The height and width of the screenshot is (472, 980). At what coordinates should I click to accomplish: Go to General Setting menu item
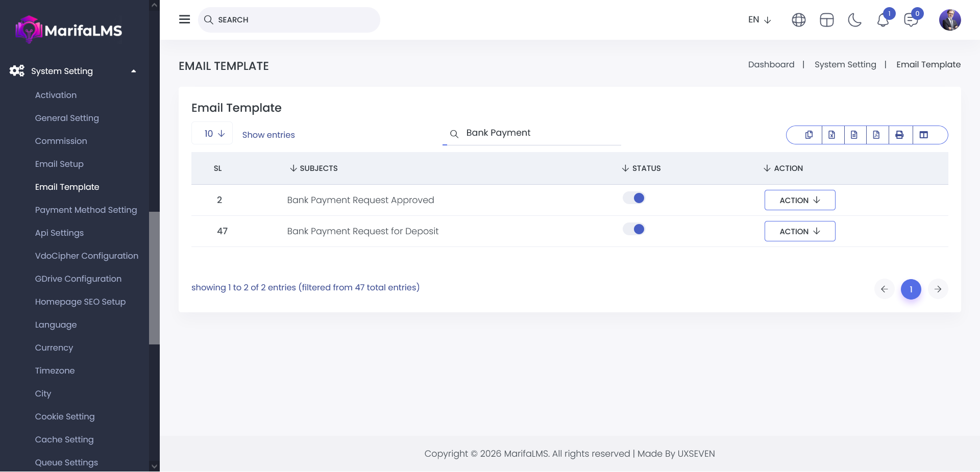pos(67,118)
